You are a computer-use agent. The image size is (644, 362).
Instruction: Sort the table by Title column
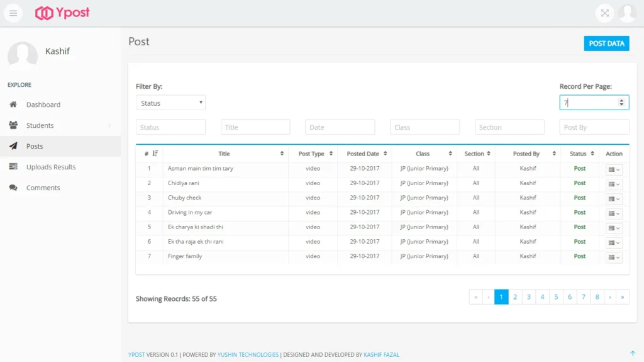point(225,154)
